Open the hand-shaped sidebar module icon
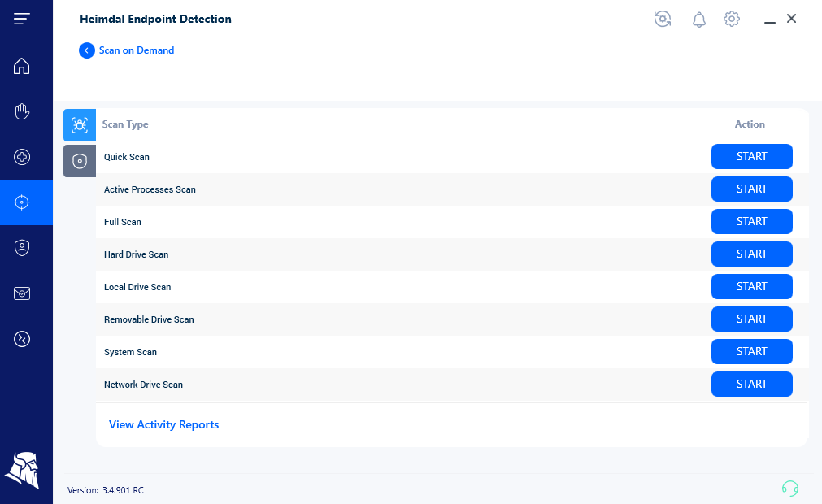 coord(21,111)
